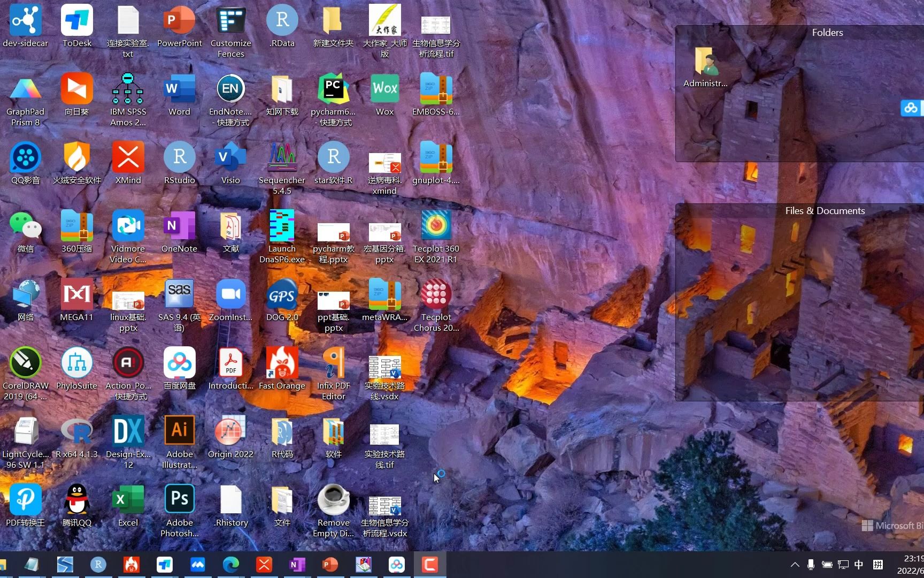924x578 pixels.
Task: Select the MEGA11 desktop icon
Action: coord(77,300)
